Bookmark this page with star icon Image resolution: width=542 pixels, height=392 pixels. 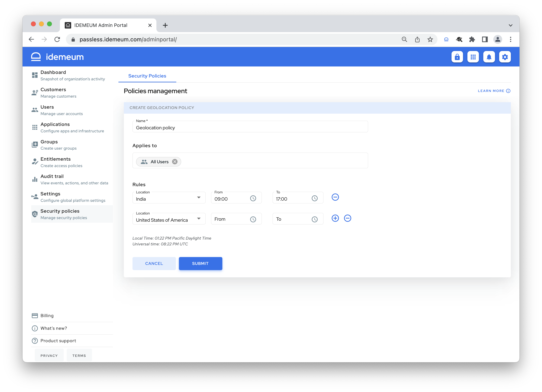(x=430, y=39)
